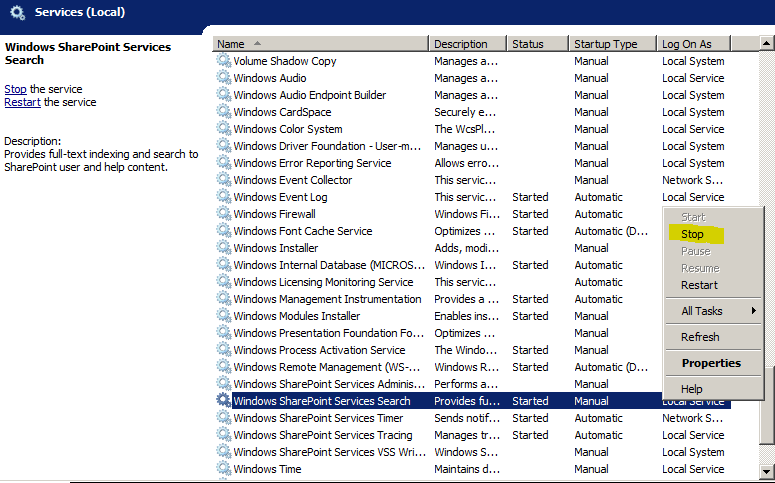Viewport: 775px width, 483px height.
Task: Click the Windows Installer gear icon
Action: 223,248
